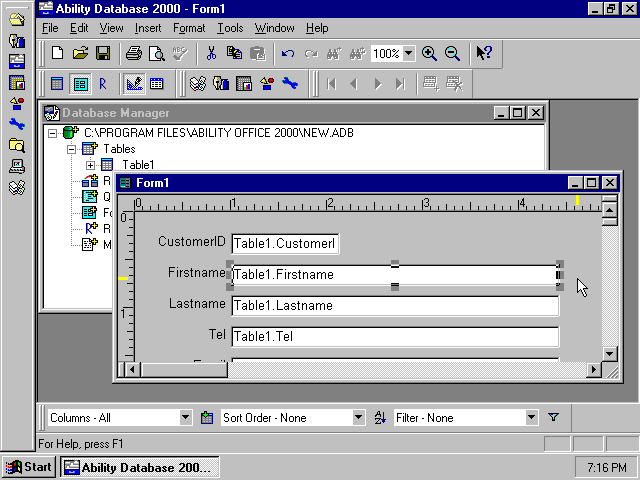Collapse the Tables tree node
640x480 pixels.
[71, 149]
